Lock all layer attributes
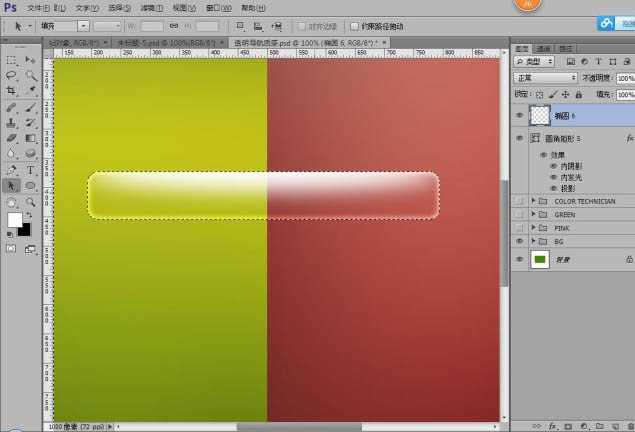This screenshot has width=635, height=432. pos(579,95)
